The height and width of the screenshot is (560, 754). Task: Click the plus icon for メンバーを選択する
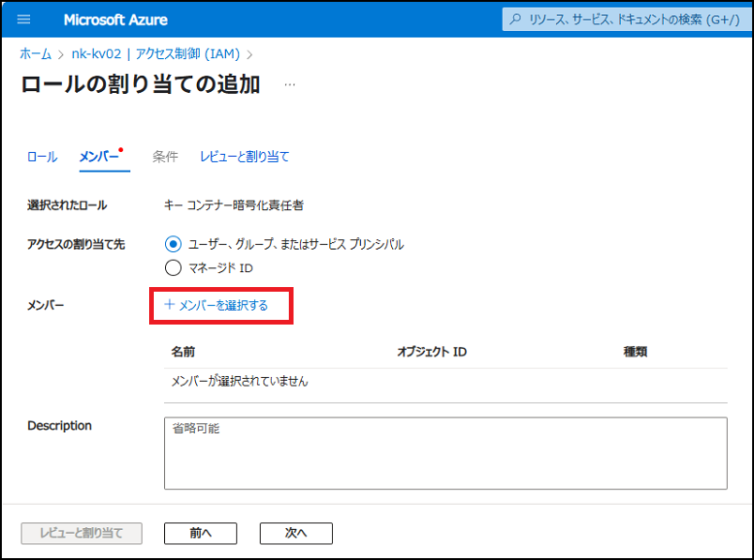169,305
